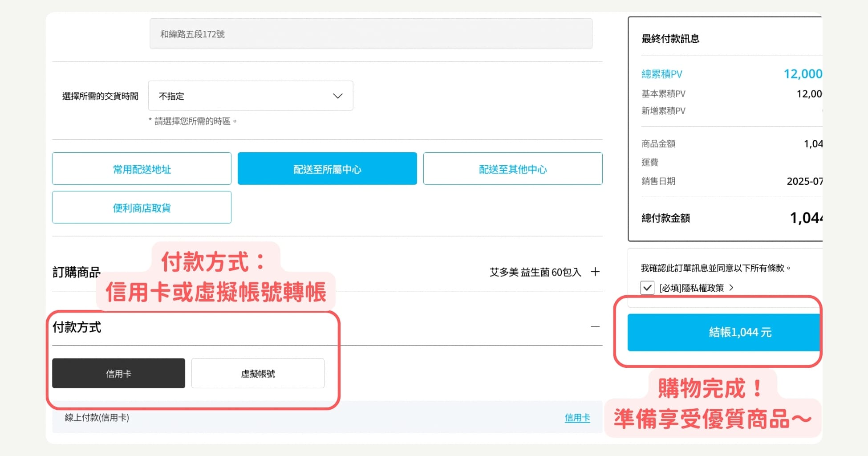Viewport: 868px width, 456px height.
Task: Choose 常用配送地址 delivery option
Action: [142, 168]
